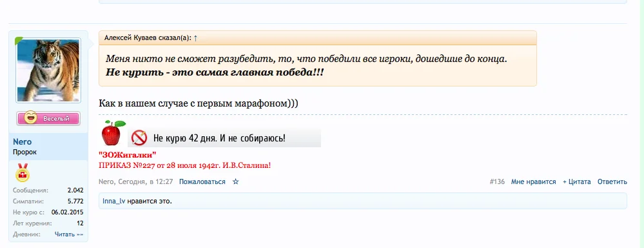Image resolution: width=644 pixels, height=248 pixels.
Task: Open ПРИКАЗ №227 signature text
Action: click(185, 165)
